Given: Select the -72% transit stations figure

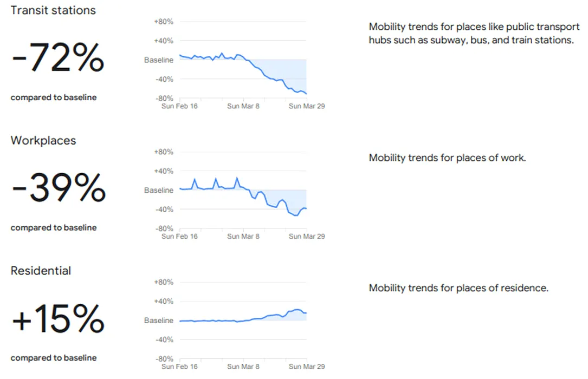Looking at the screenshot, I should 58,57.
